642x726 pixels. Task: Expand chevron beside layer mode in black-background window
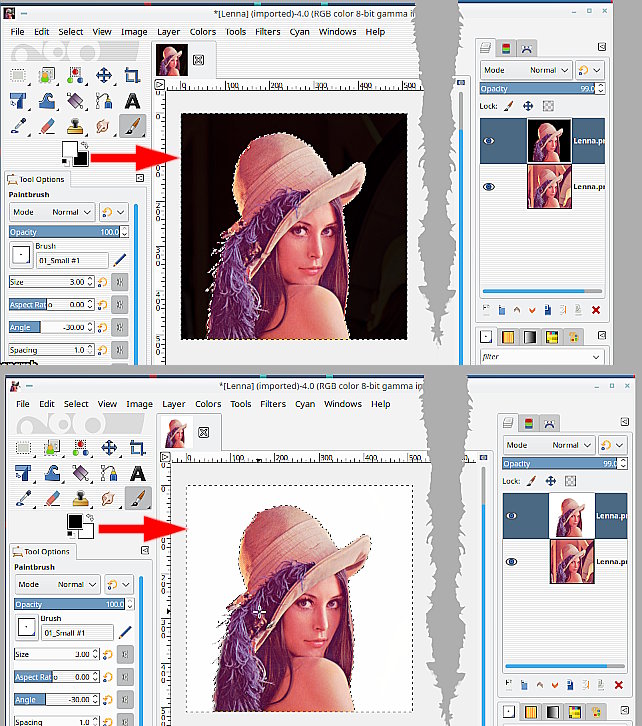(x=597, y=70)
